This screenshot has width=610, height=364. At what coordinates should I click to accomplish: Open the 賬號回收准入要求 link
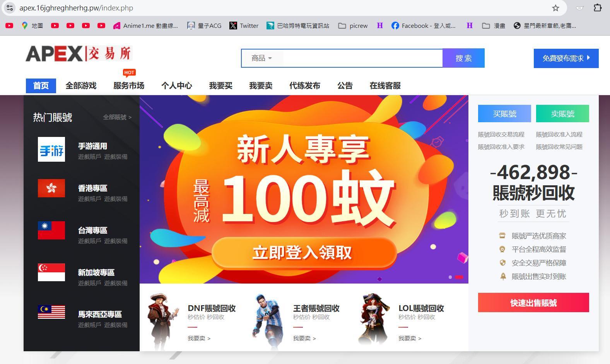501,147
